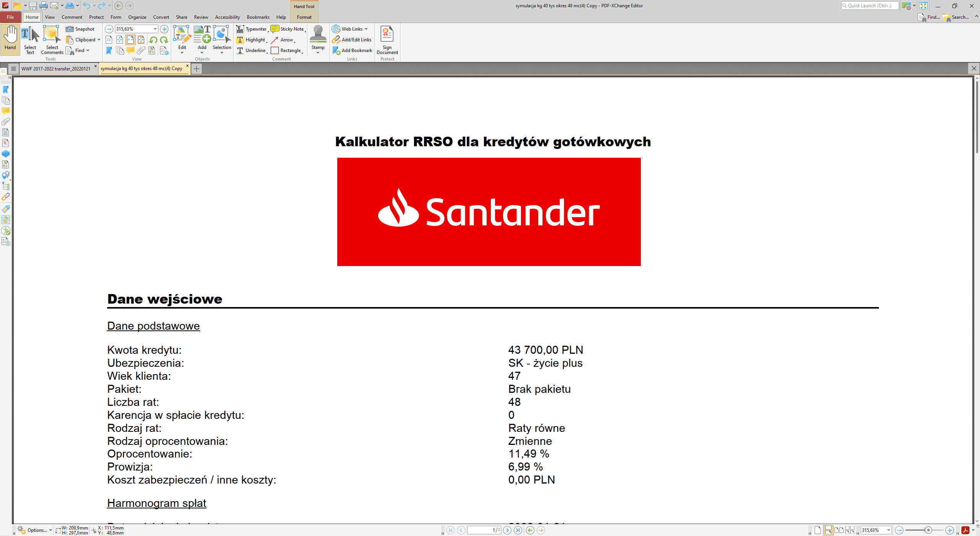Expand the Web Links dropdown
The width and height of the screenshot is (980, 536).
(x=366, y=29)
